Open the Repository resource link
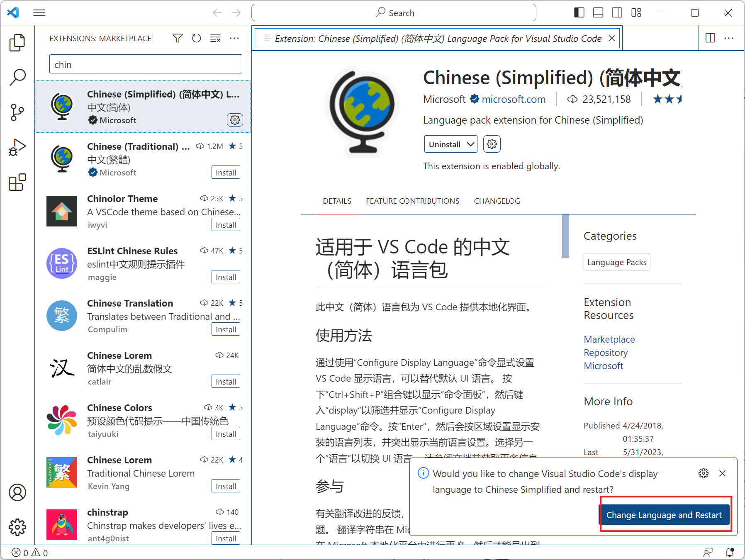Viewport: 745px width, 560px height. pos(606,353)
